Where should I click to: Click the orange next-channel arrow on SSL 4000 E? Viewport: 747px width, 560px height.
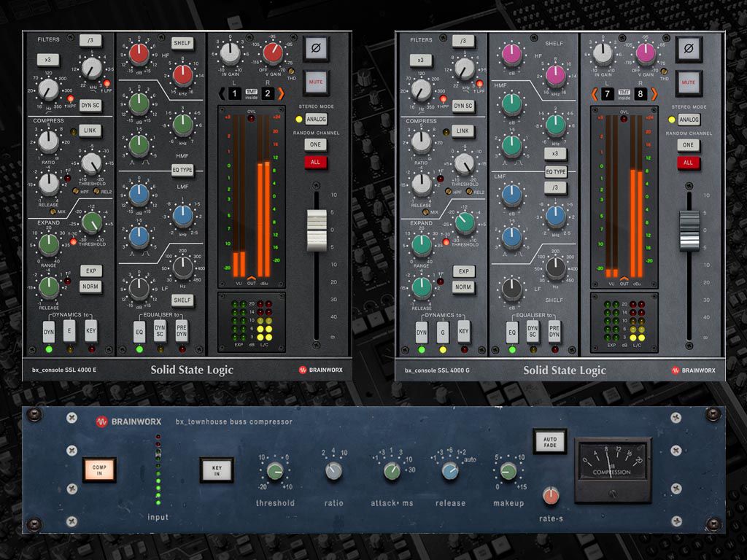282,93
